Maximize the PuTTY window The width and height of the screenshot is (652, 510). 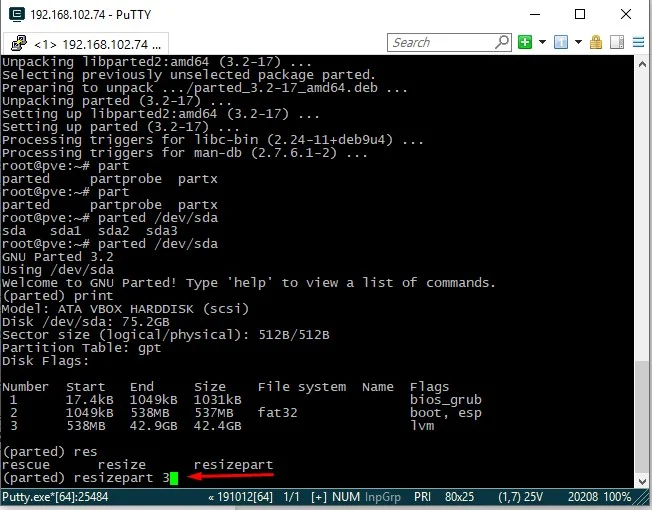[x=580, y=14]
